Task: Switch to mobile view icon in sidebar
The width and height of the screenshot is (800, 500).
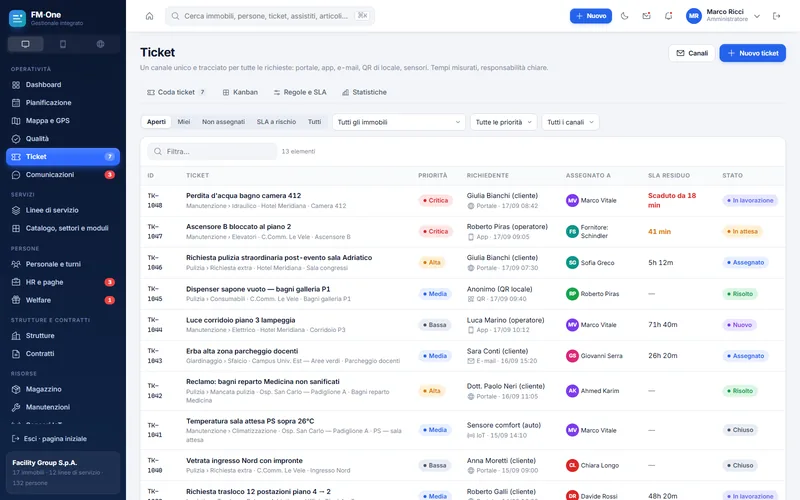Action: [63, 44]
